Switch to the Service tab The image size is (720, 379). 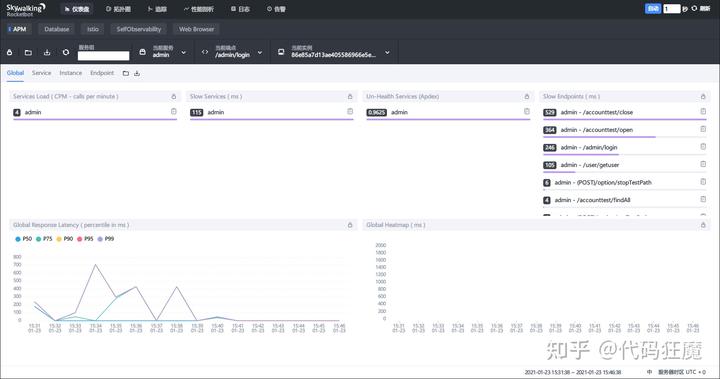(x=41, y=73)
